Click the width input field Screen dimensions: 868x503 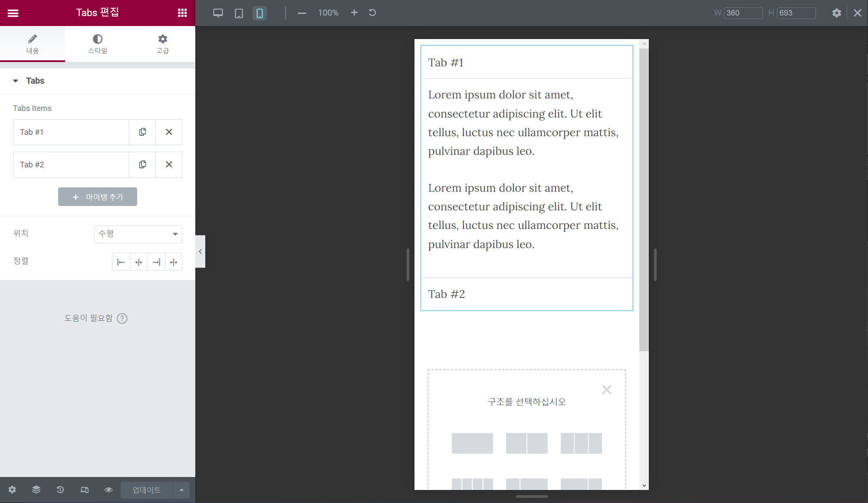click(743, 13)
